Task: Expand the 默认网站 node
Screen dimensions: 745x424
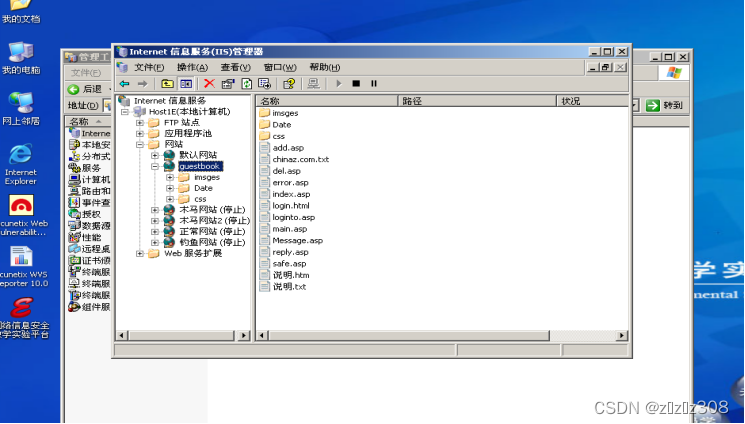Action: pyautogui.click(x=155, y=155)
